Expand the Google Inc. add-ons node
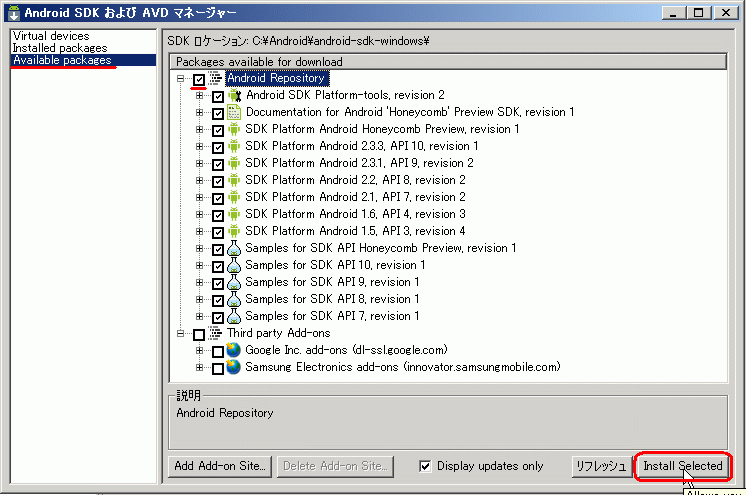Image resolution: width=746 pixels, height=495 pixels. pyautogui.click(x=199, y=350)
